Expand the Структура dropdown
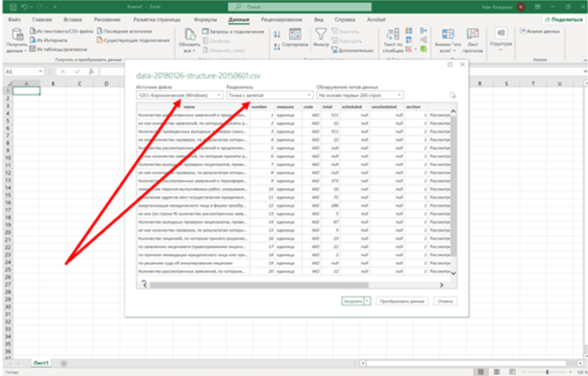588x376 pixels. tap(501, 40)
